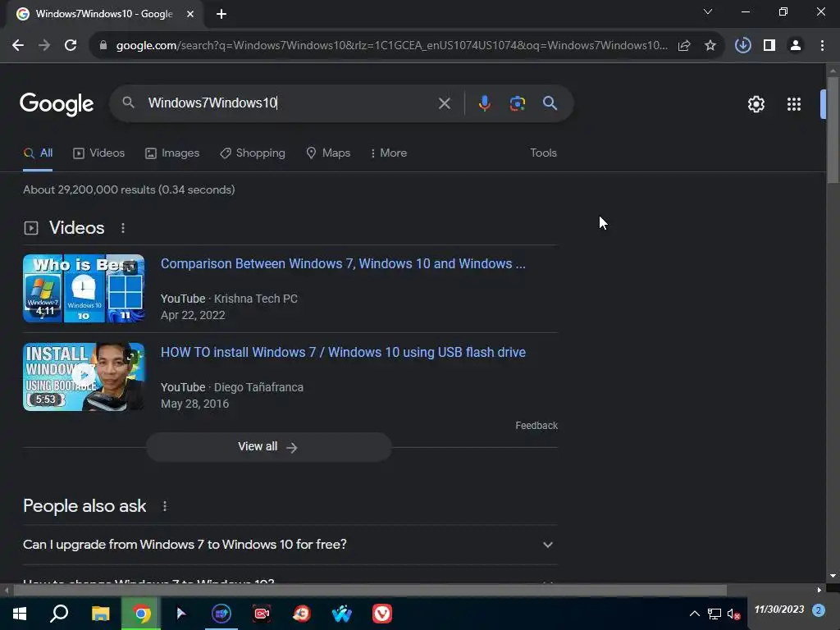Play the INSTALL WINDOWS thumbnail video

(x=84, y=377)
